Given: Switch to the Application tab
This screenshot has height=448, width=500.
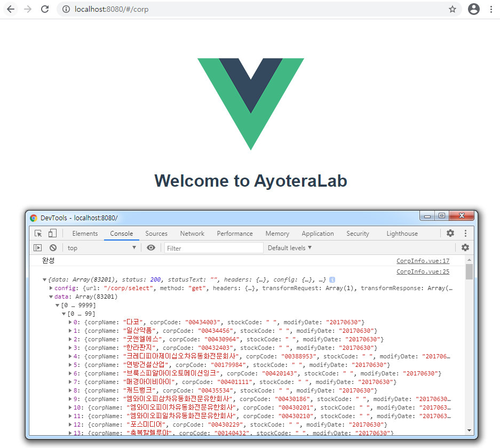Looking at the screenshot, I should click(318, 234).
